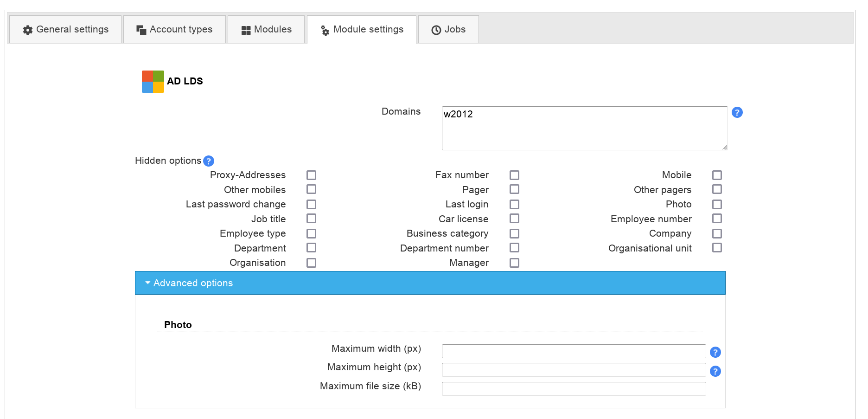Click the Hidden options help icon
Screen dimensions: 868x419
[x=209, y=161]
